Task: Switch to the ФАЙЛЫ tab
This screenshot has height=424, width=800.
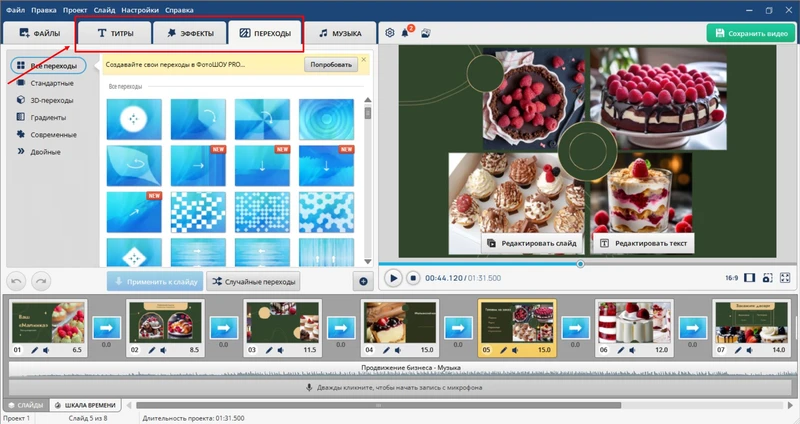Action: 39,33
